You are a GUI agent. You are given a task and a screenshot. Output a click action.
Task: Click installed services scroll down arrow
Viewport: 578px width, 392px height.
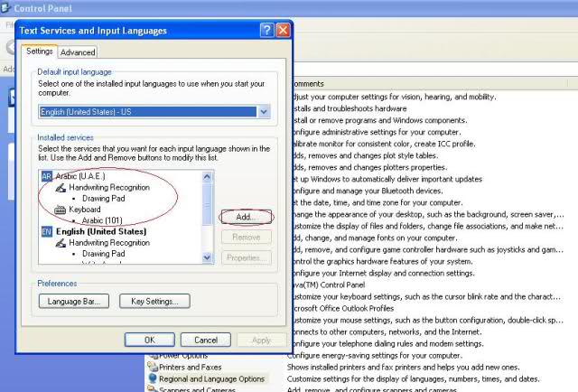[x=207, y=257]
